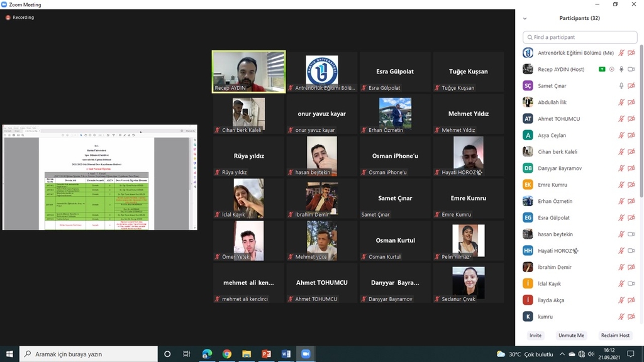Click Recep AYDIN's camera icon in participants list
This screenshot has height=362, width=644.
[x=631, y=69]
